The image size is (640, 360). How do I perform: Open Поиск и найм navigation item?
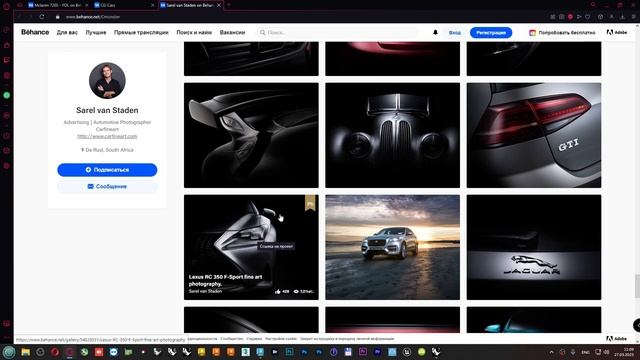click(194, 32)
